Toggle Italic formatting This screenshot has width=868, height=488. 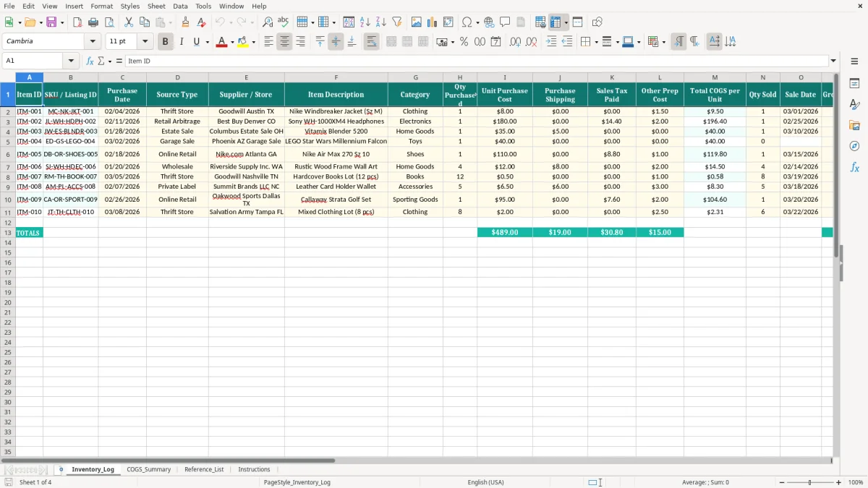point(181,42)
